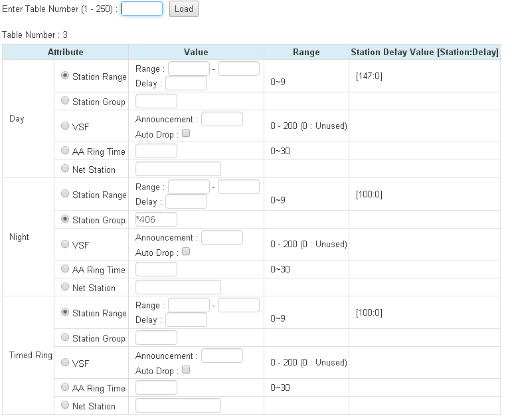Select Day Station Group radio button
The height and width of the screenshot is (420, 512).
pos(65,101)
